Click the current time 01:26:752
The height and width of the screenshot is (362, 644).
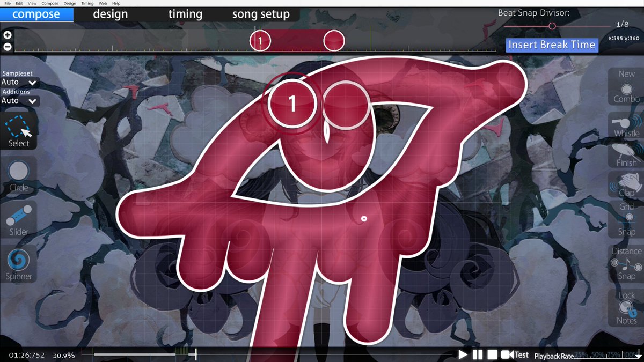click(27, 355)
